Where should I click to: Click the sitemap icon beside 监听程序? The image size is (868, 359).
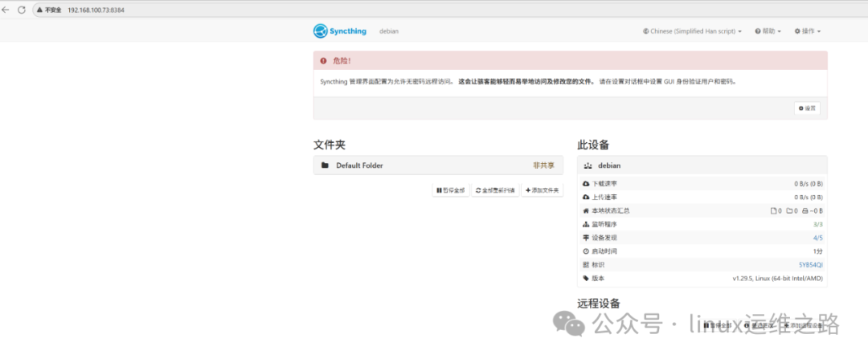[x=586, y=224]
